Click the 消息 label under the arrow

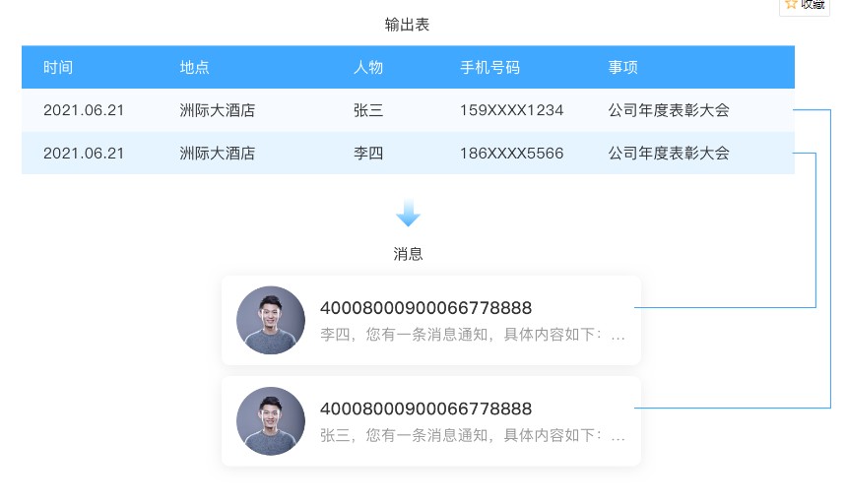point(408,254)
